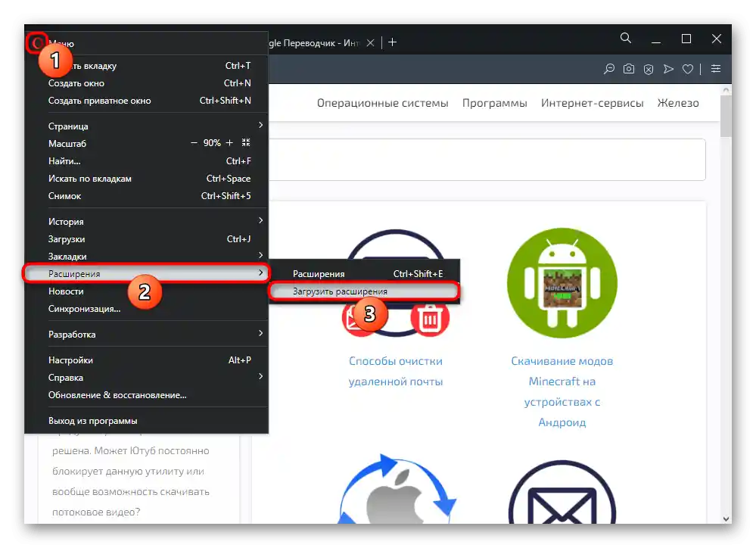756x548 pixels.
Task: Click the Android Minecraft thumbnail
Action: tap(562, 282)
